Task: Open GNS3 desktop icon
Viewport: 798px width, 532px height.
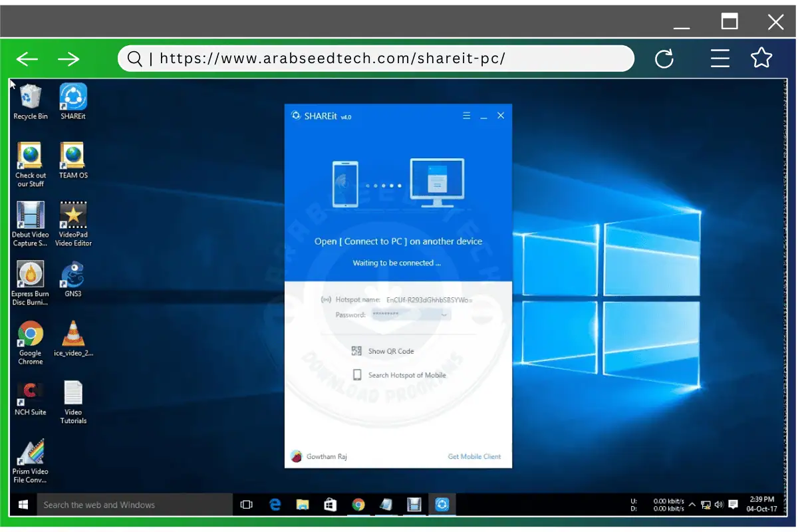Action: tap(73, 275)
